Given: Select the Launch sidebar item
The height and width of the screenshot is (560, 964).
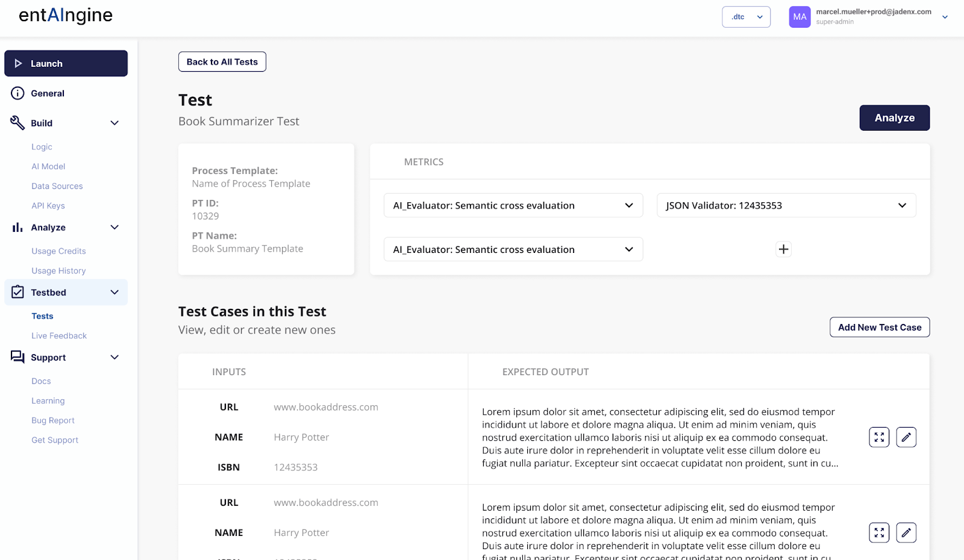Looking at the screenshot, I should pos(66,64).
